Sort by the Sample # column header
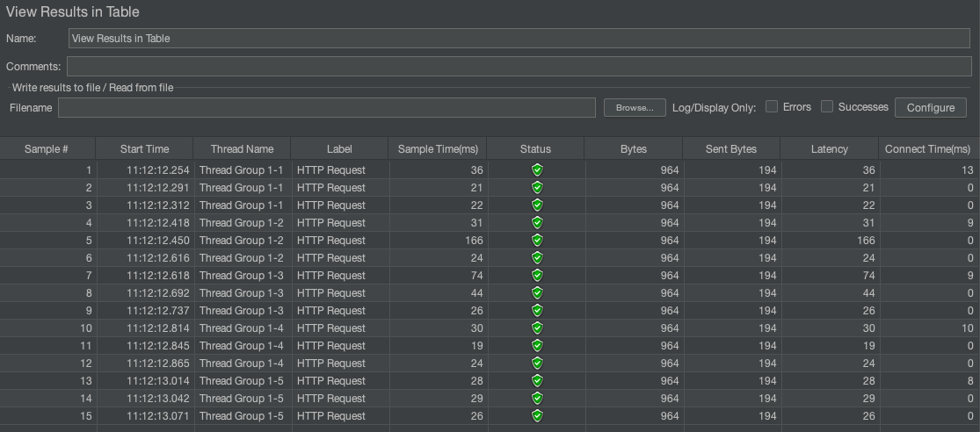The height and width of the screenshot is (432, 980). click(47, 148)
